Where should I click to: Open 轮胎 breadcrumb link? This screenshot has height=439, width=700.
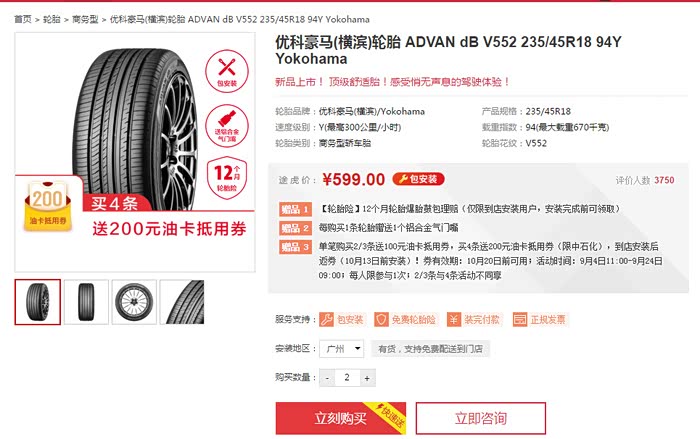click(52, 19)
